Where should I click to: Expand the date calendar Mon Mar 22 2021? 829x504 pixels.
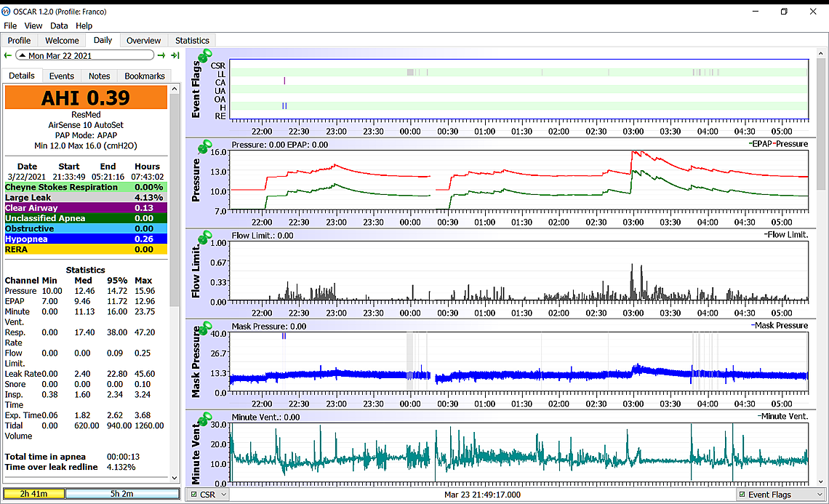coord(84,55)
